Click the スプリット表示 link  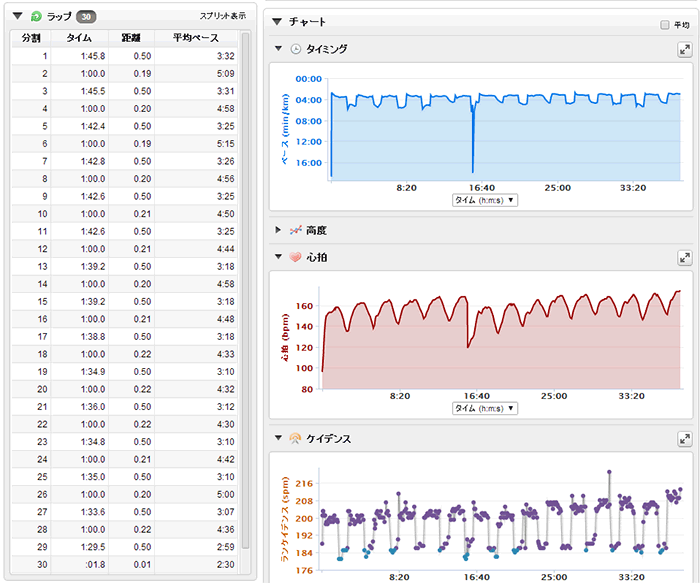click(222, 18)
